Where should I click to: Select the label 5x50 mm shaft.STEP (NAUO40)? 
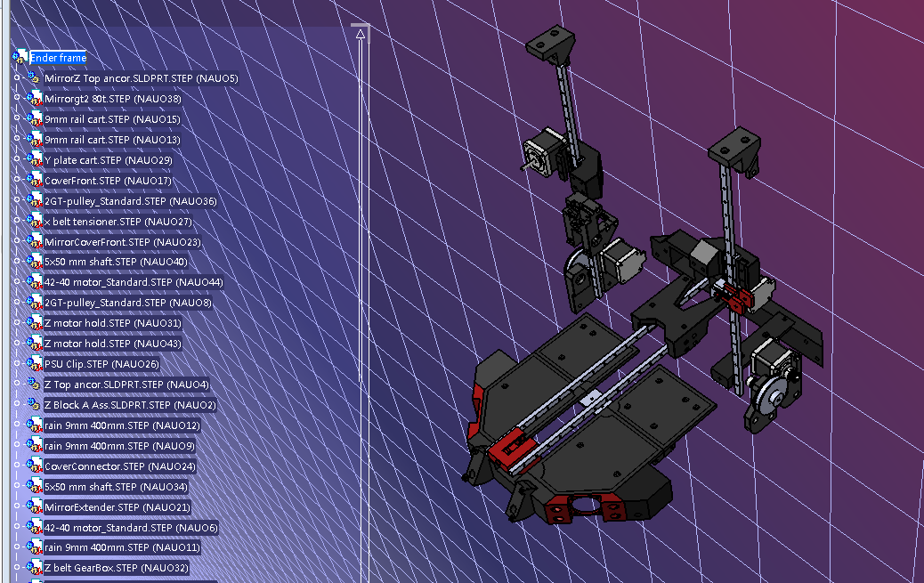click(116, 262)
